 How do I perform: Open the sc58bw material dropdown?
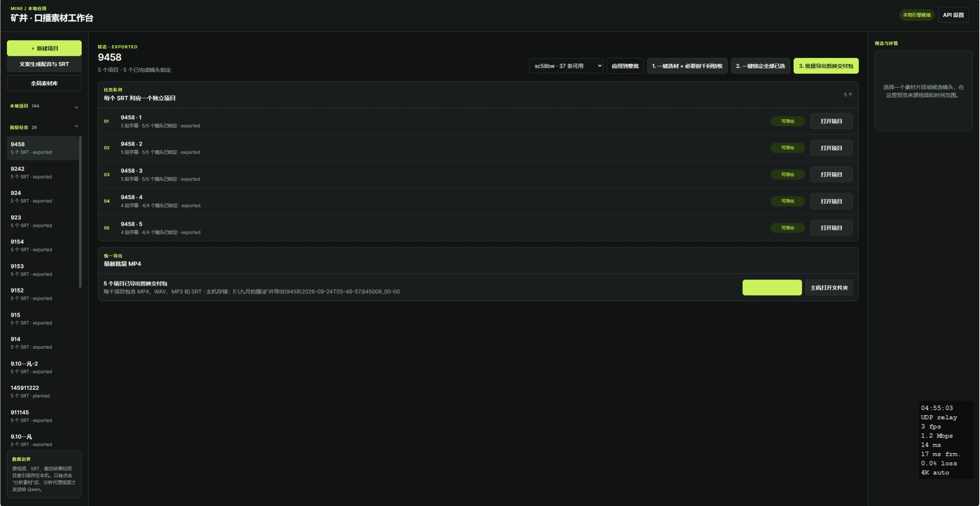pos(566,66)
